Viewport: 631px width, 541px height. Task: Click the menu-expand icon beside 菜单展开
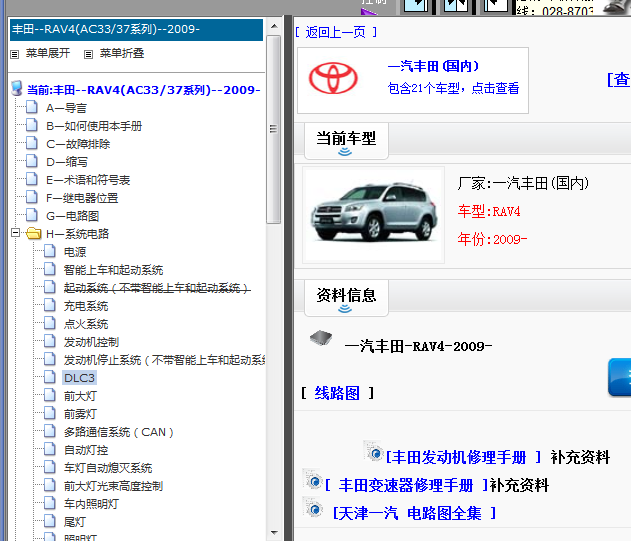(x=14, y=54)
